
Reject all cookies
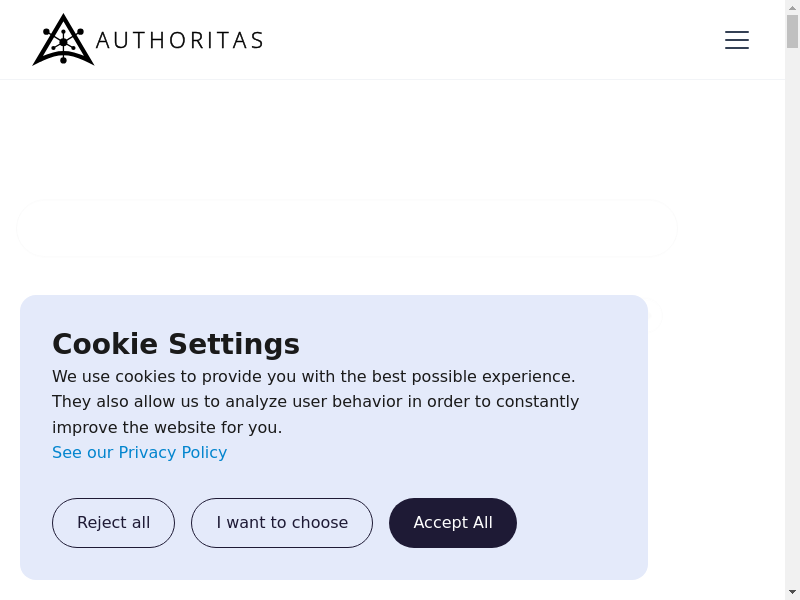click(113, 523)
